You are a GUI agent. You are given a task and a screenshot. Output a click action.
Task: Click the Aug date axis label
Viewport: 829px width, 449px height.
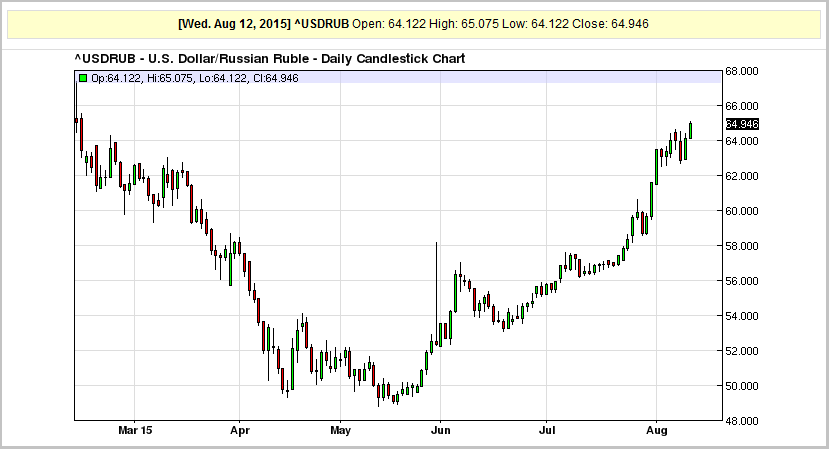pyautogui.click(x=656, y=430)
